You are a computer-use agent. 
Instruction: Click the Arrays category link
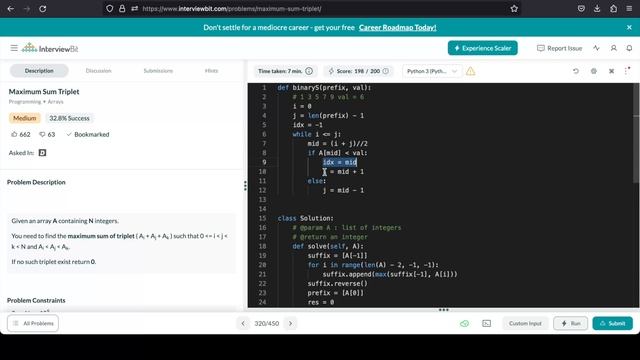click(56, 102)
